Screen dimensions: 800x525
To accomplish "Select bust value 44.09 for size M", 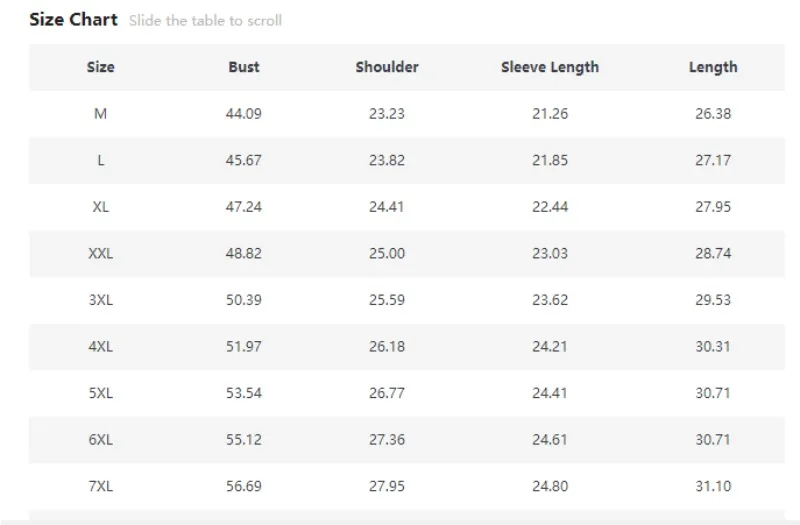I will click(x=244, y=114).
